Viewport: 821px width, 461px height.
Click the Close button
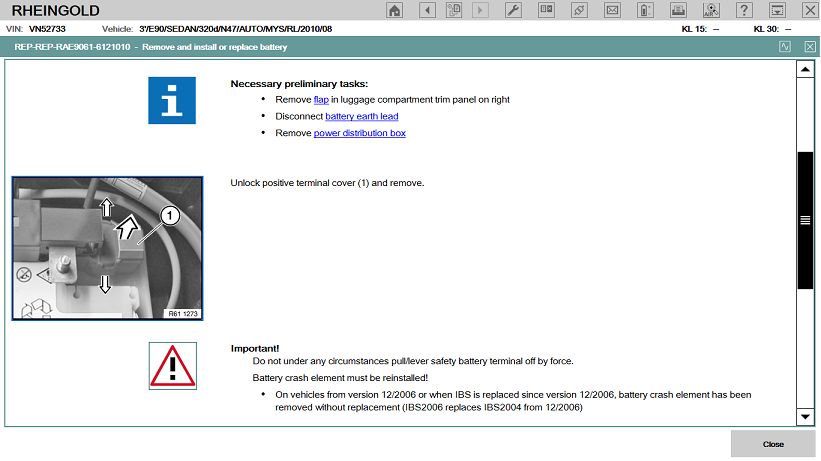[x=773, y=444]
